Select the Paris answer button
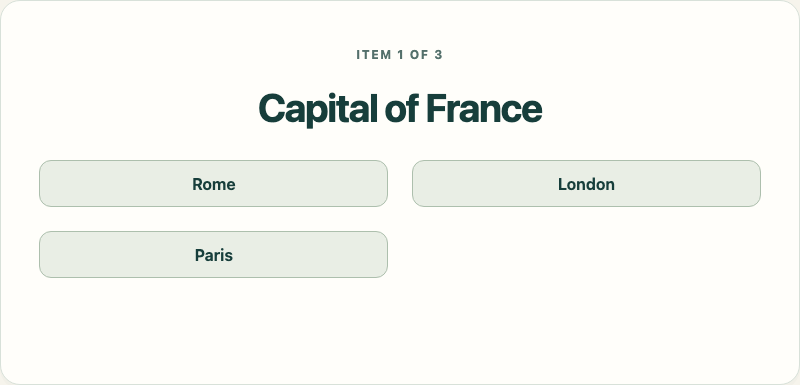 pos(213,254)
